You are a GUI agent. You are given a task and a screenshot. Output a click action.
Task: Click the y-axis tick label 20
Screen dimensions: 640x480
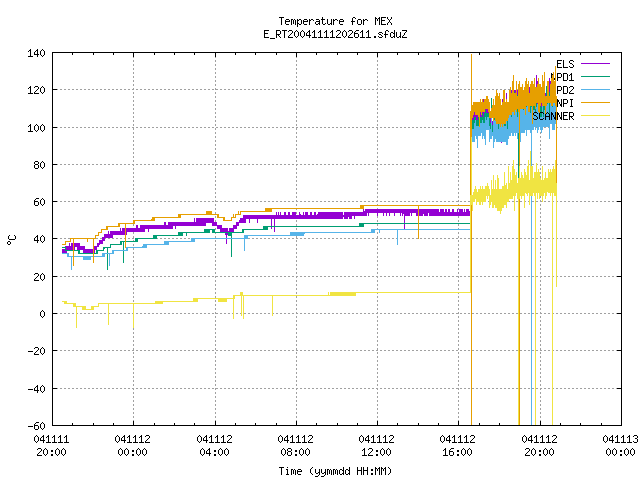[x=40, y=277]
